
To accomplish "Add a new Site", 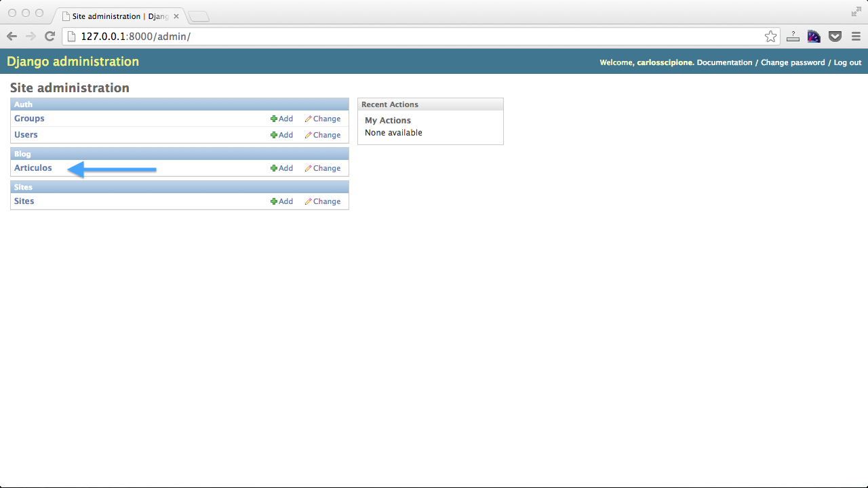I will 281,201.
